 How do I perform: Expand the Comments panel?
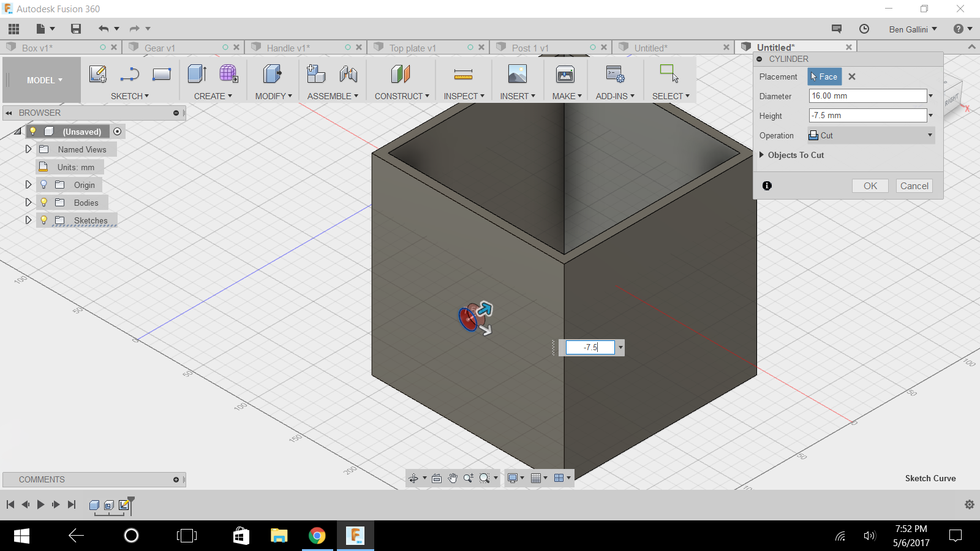coord(176,479)
